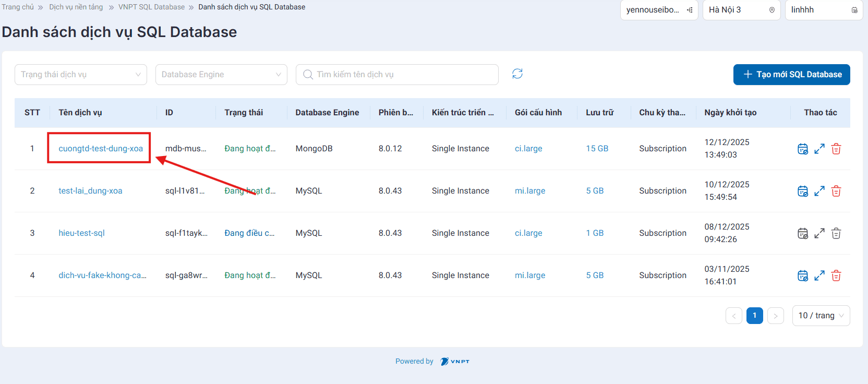Image resolution: width=868 pixels, height=384 pixels.
Task: Open schedule icon for cuongtd-test-dung-xoa row
Action: [803, 149]
